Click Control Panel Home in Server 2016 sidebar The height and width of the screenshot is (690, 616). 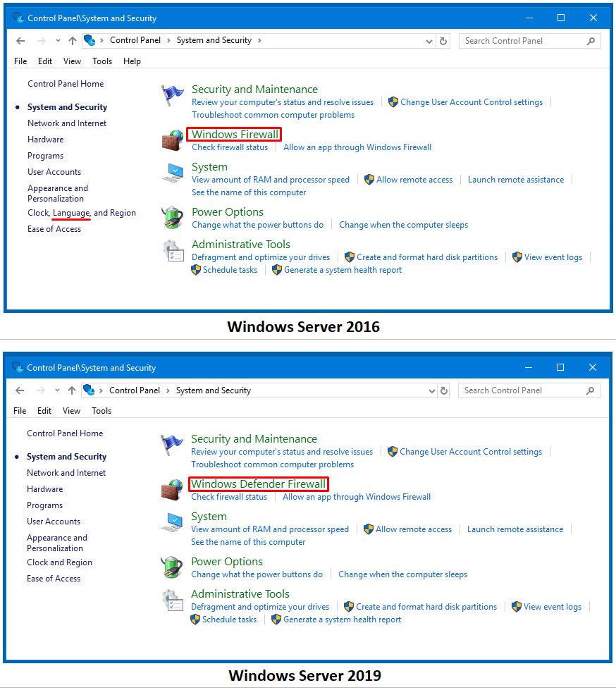[66, 84]
